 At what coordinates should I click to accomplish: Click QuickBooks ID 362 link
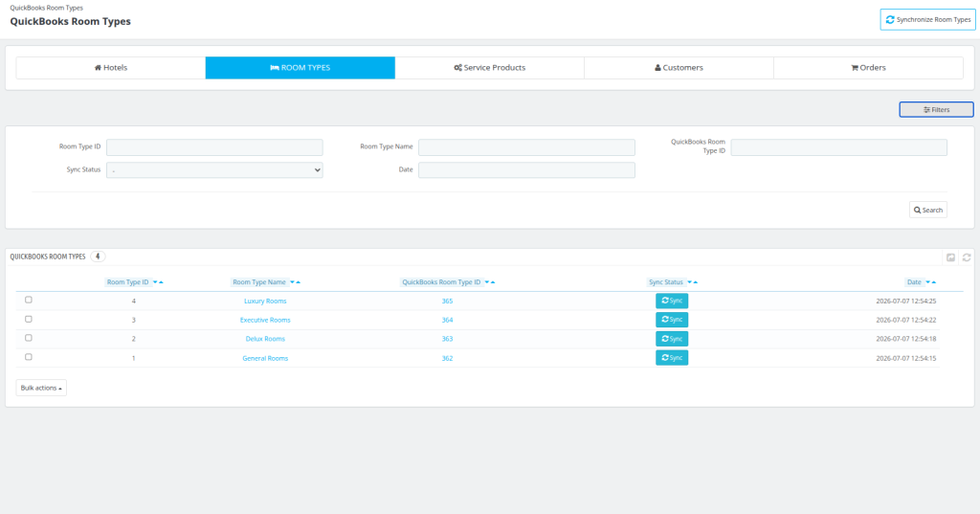[447, 358]
